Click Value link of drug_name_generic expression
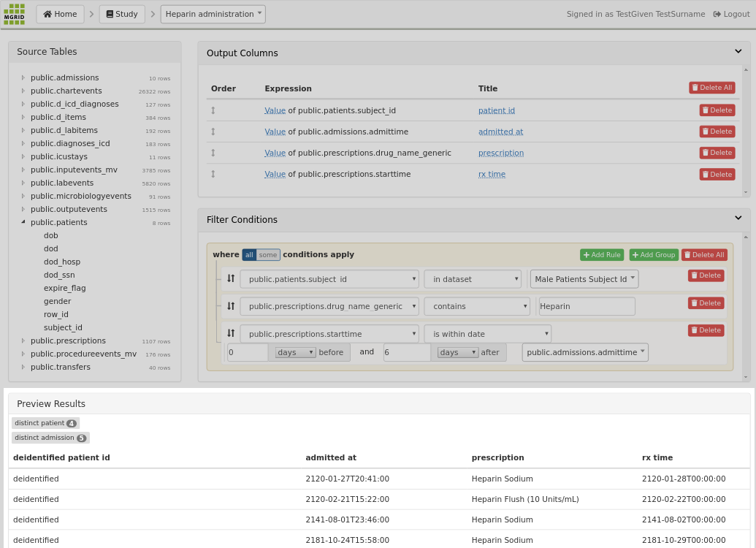This screenshot has height=548, width=756. tap(275, 153)
